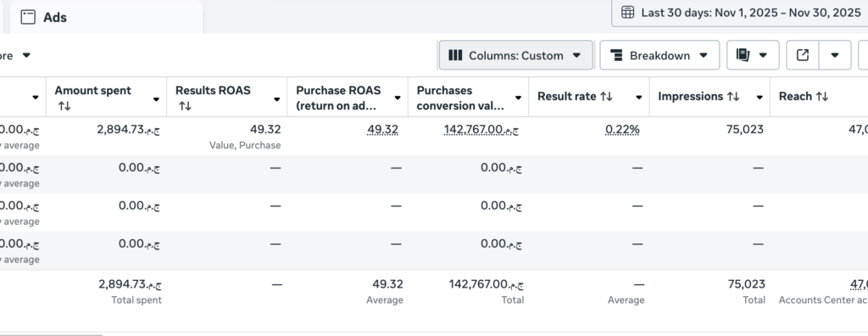Click the Accounts Center label in summary row
The width and height of the screenshot is (868, 336).
click(823, 300)
